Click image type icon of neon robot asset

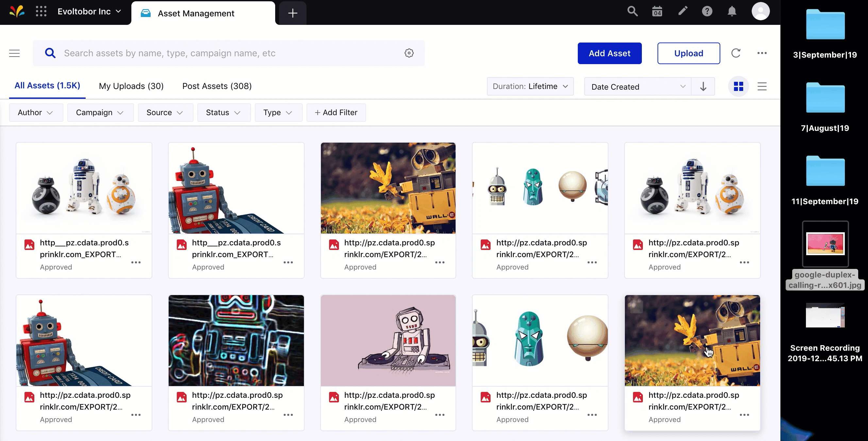[x=182, y=397]
